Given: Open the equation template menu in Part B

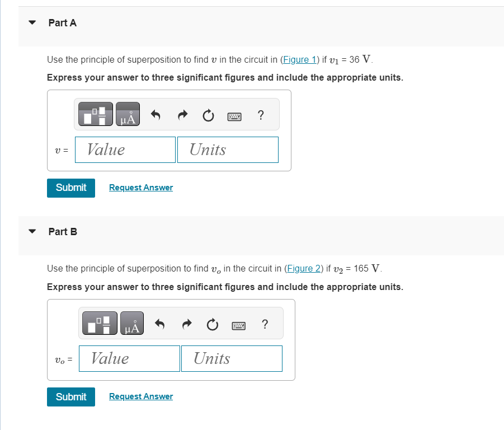Looking at the screenshot, I should [x=98, y=322].
